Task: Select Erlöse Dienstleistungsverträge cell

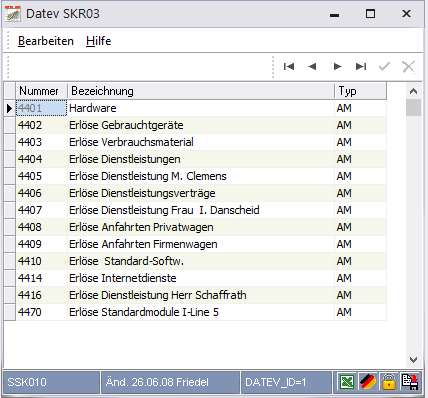Action: (201, 193)
